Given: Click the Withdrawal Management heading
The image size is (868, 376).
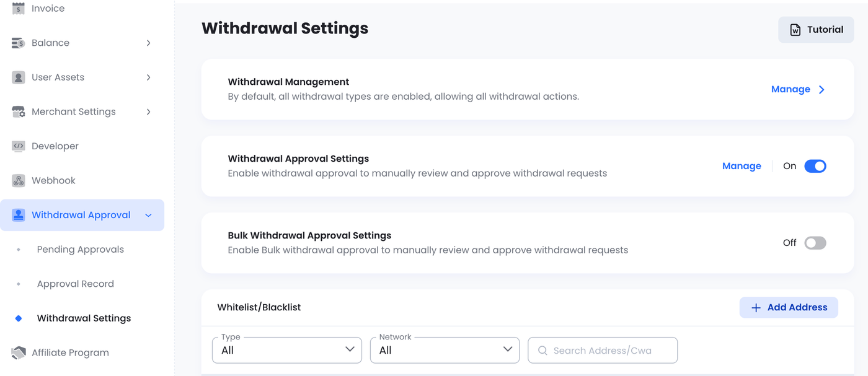Looking at the screenshot, I should [288, 82].
